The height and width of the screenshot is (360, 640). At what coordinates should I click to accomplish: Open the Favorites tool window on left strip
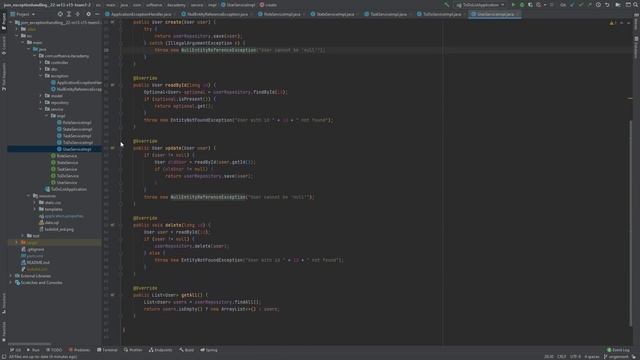(4, 331)
